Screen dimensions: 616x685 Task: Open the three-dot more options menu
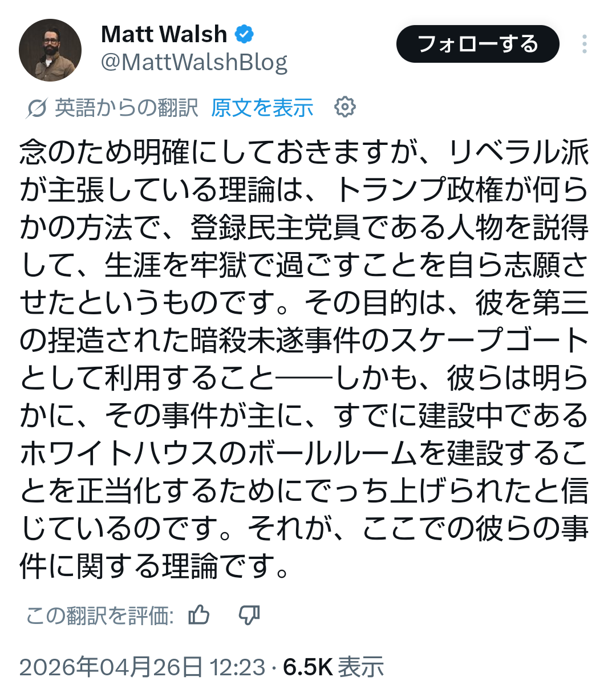pos(584,44)
